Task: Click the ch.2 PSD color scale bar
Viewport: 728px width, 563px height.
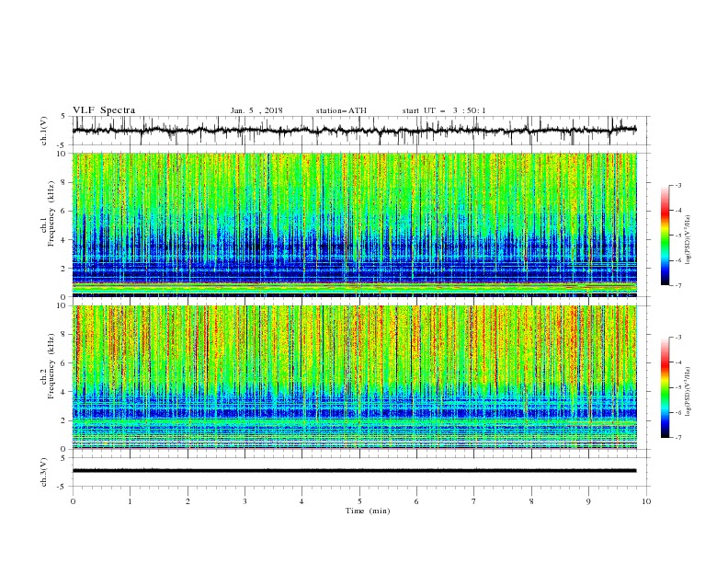Action: tap(665, 387)
